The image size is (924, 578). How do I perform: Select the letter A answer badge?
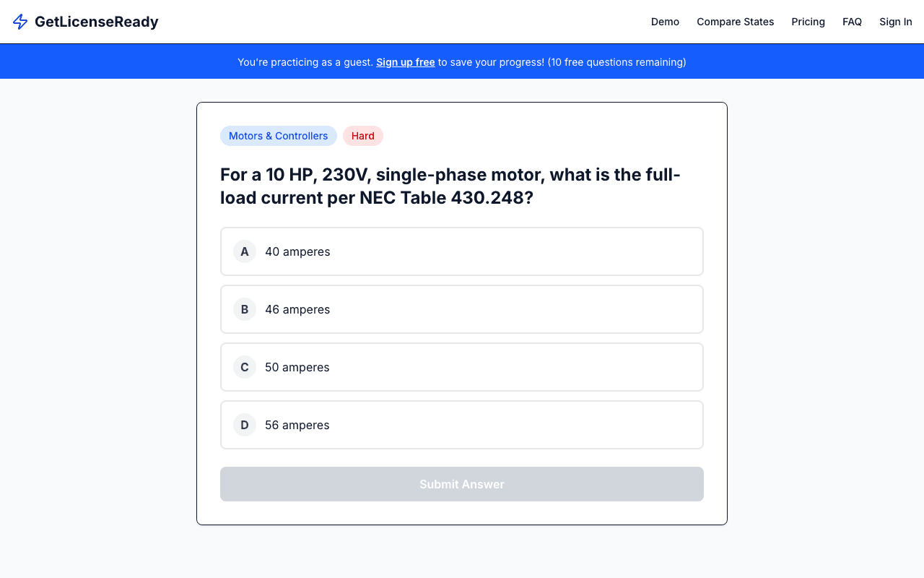click(245, 251)
